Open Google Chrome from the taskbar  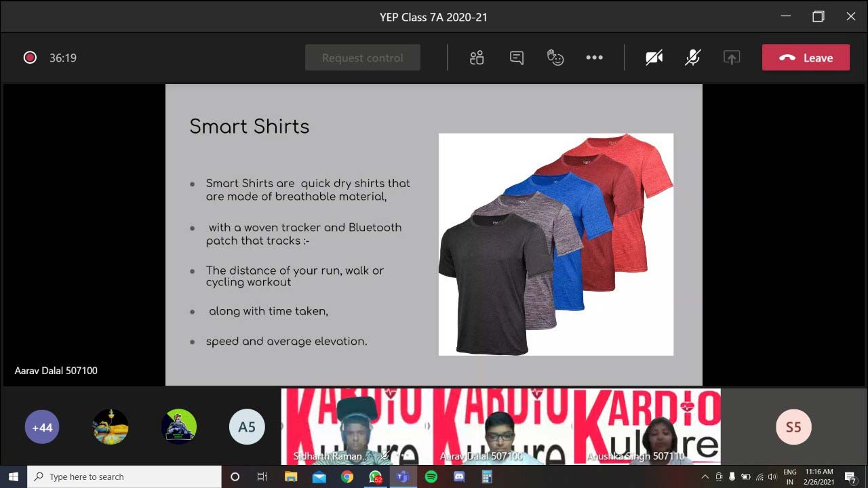347,476
